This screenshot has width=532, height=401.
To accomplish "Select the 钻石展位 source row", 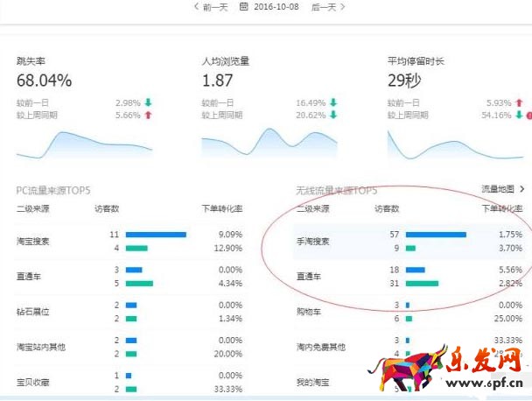I will click(34, 312).
